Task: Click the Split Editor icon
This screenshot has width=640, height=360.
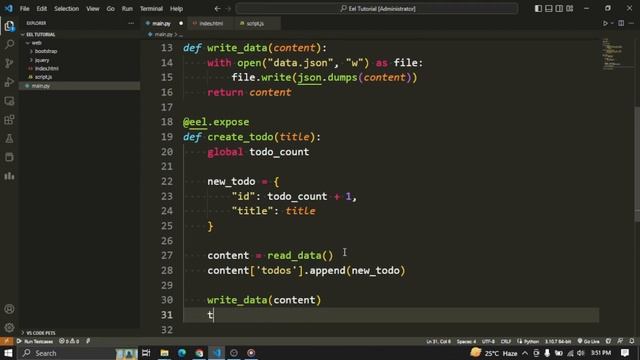Action: pos(621,23)
